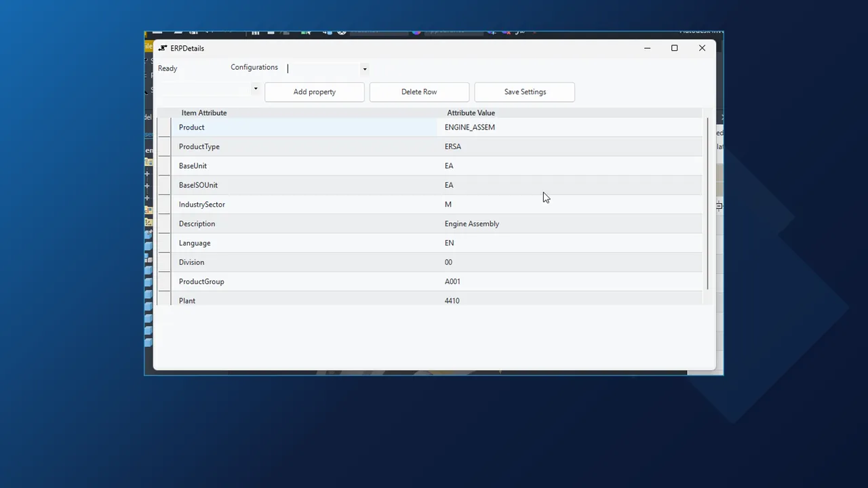The height and width of the screenshot is (488, 868).
Task: Click the Engine Assembly value cell
Action: (x=570, y=224)
